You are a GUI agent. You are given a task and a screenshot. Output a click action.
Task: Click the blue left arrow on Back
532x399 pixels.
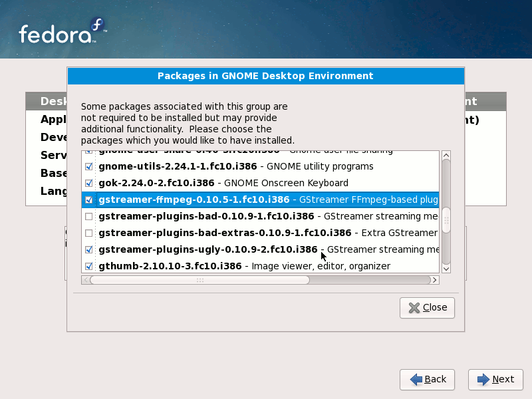416,379
